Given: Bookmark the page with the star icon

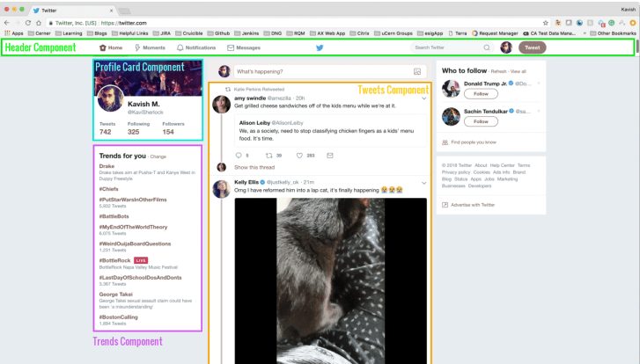Looking at the screenshot, I should (x=545, y=23).
